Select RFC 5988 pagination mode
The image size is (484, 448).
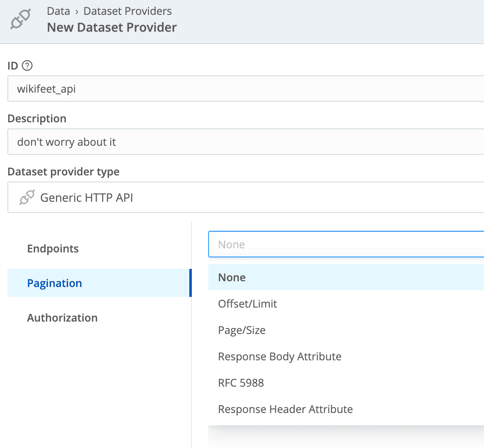pos(241,383)
